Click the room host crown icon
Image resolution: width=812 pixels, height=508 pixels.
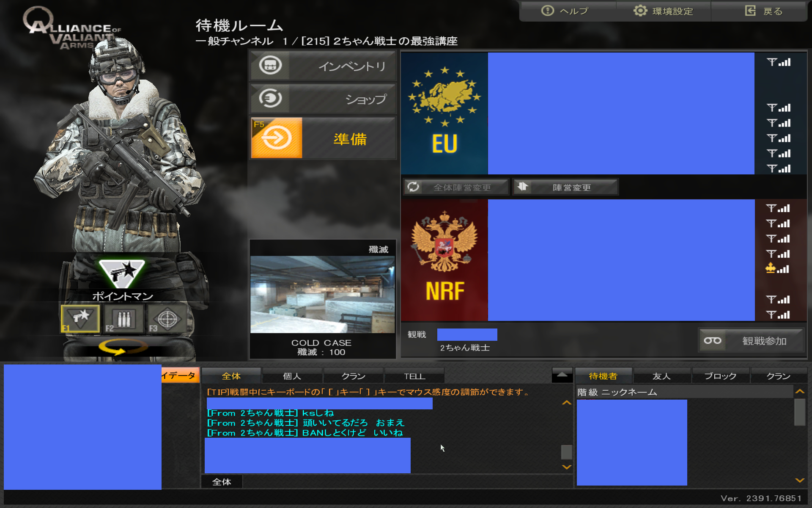771,268
